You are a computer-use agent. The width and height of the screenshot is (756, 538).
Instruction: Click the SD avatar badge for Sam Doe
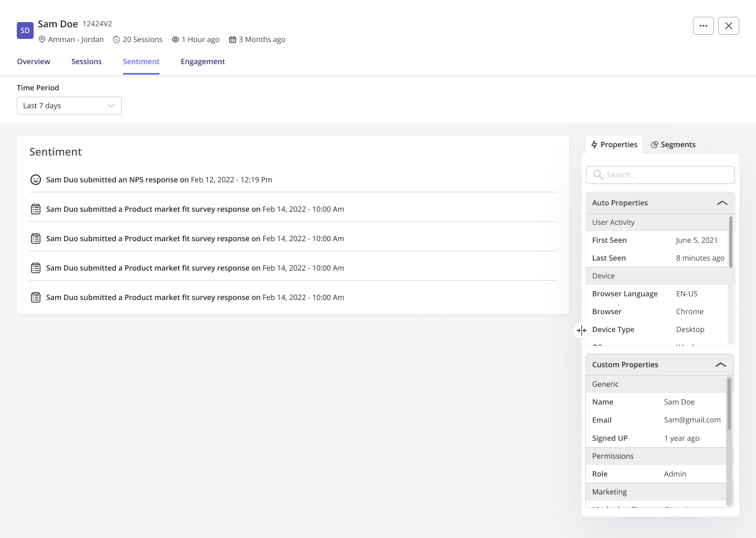pos(25,30)
